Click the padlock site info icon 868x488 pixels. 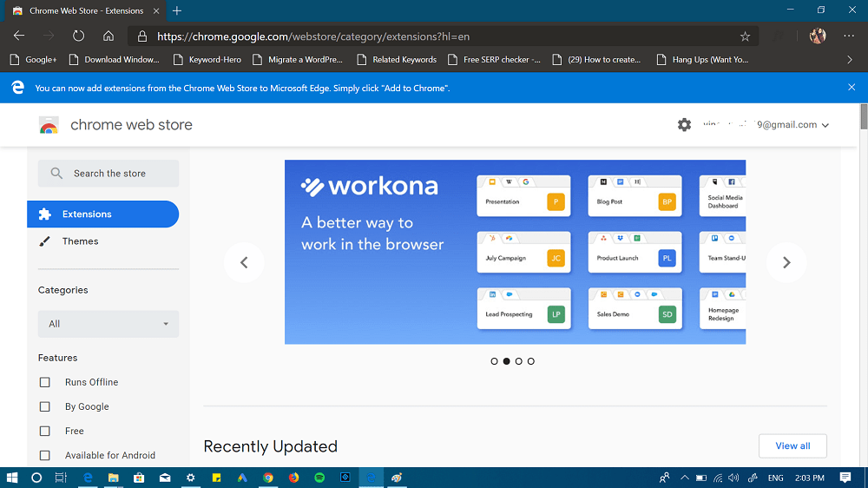142,36
